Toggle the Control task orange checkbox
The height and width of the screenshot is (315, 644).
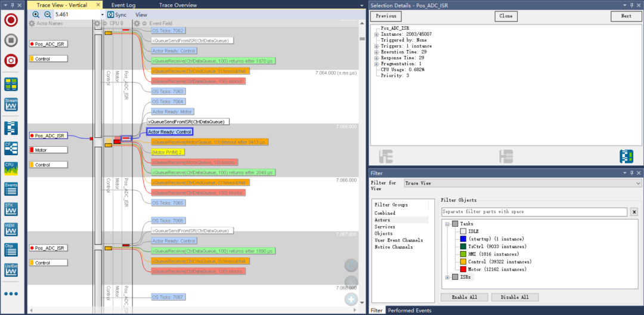pyautogui.click(x=463, y=262)
